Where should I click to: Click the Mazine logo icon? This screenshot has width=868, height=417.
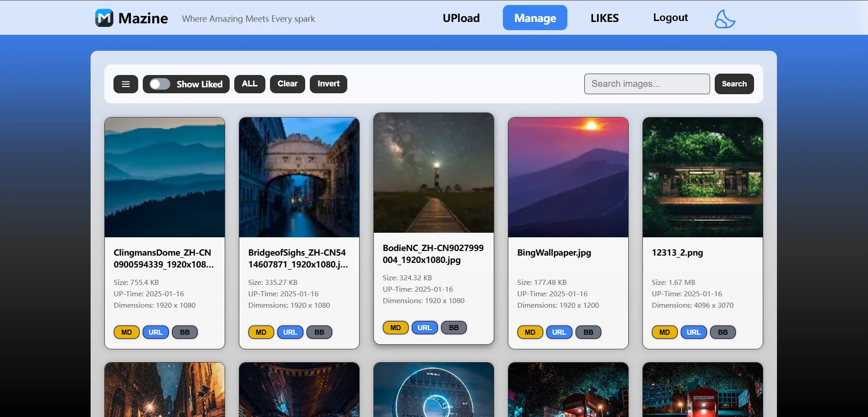pos(104,18)
